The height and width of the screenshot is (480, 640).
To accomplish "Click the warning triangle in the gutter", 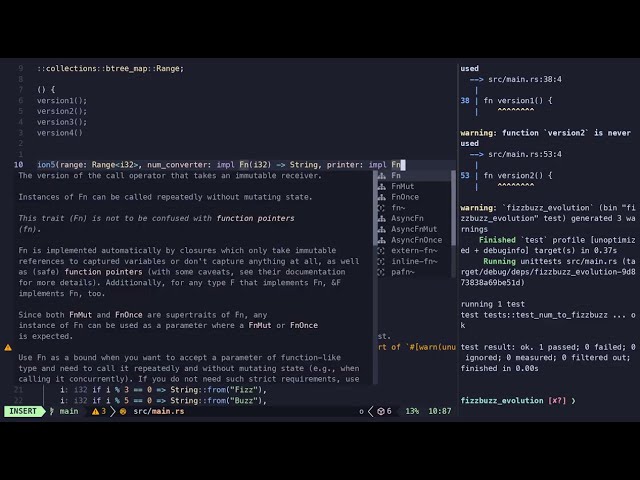I will tap(8, 347).
